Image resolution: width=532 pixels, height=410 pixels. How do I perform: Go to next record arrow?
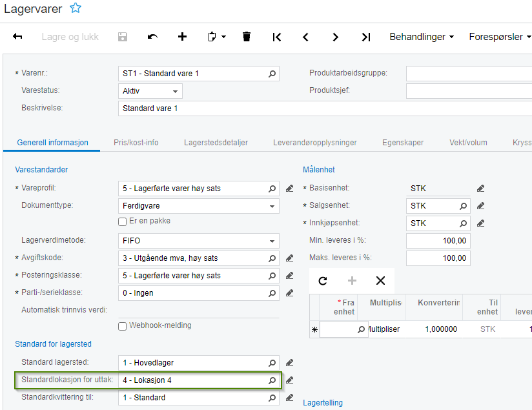(335, 37)
